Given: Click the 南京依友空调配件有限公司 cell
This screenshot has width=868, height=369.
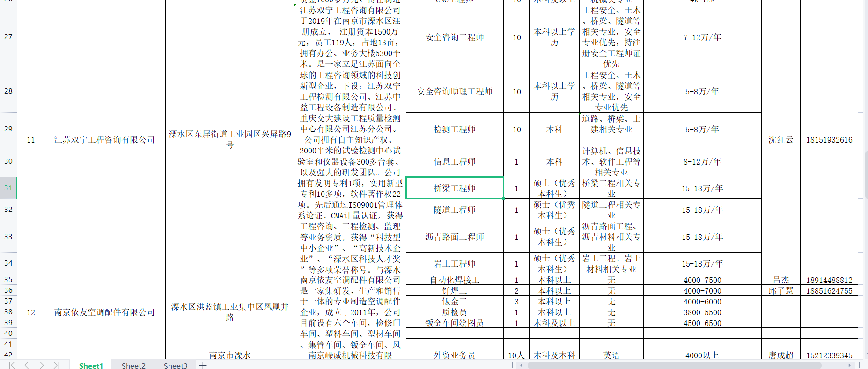Looking at the screenshot, I should (104, 312).
